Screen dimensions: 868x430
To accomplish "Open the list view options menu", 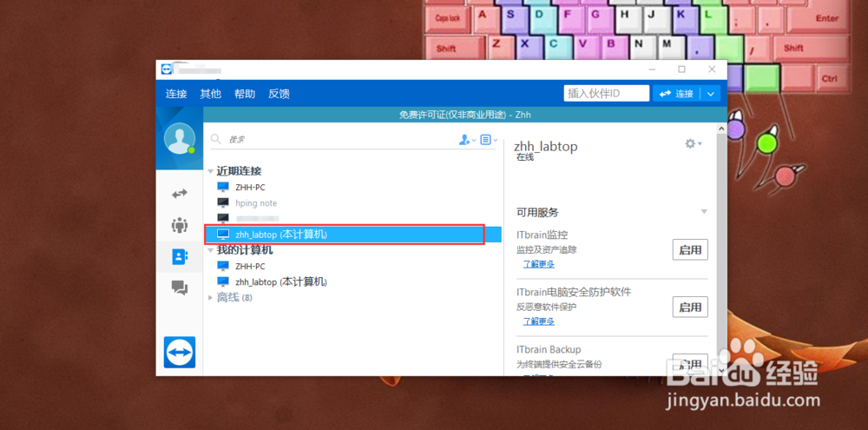I will 489,140.
